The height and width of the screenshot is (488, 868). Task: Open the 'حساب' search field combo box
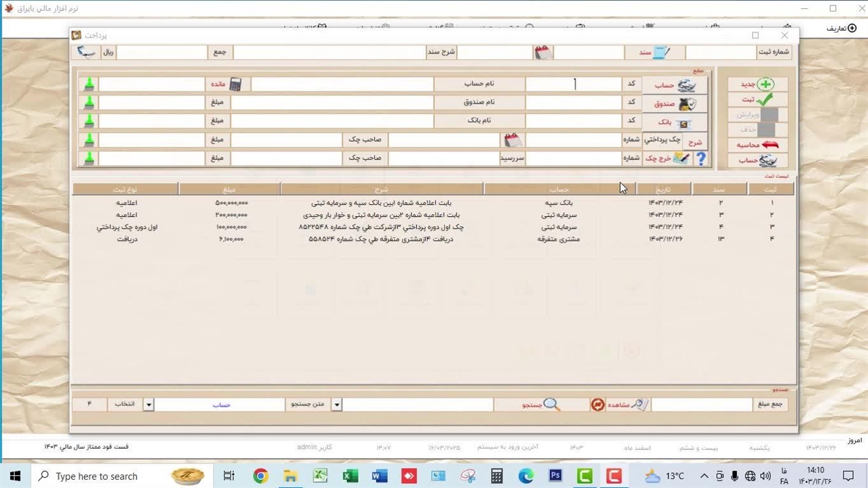point(221,405)
